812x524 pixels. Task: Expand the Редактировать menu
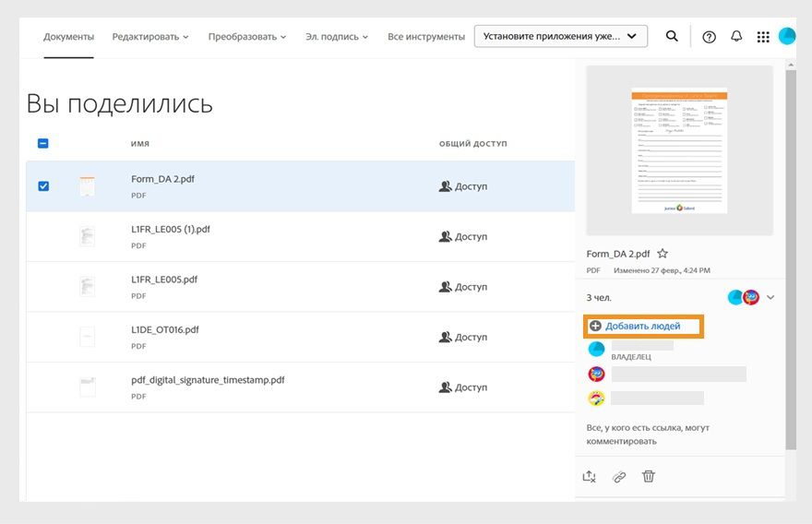tap(150, 37)
